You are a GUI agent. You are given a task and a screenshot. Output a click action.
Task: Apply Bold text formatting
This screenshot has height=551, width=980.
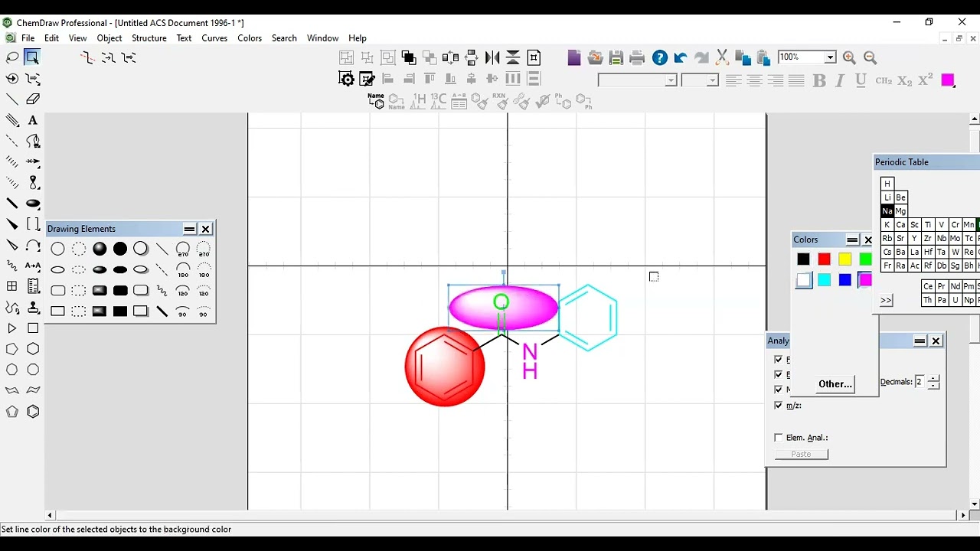click(819, 80)
